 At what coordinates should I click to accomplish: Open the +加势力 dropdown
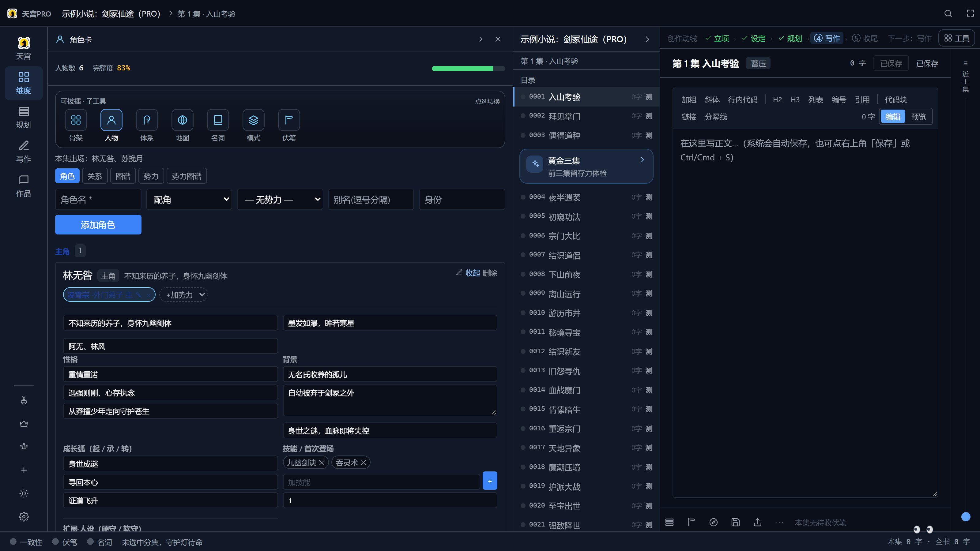pos(183,295)
